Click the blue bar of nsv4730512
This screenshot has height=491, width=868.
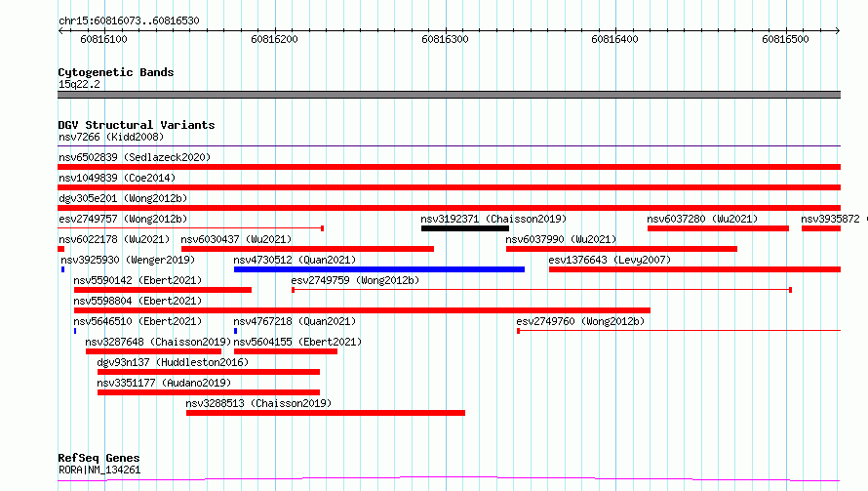379,269
